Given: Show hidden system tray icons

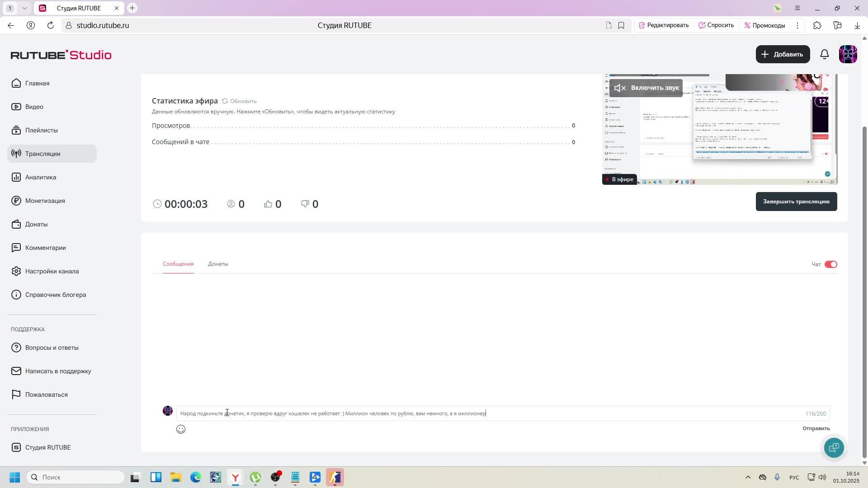Looking at the screenshot, I should (x=748, y=477).
